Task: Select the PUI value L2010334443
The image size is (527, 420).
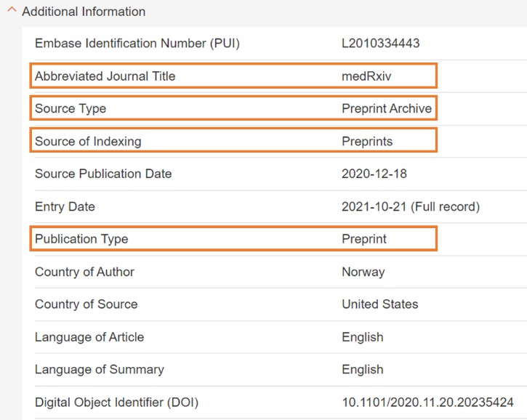Action: click(380, 44)
